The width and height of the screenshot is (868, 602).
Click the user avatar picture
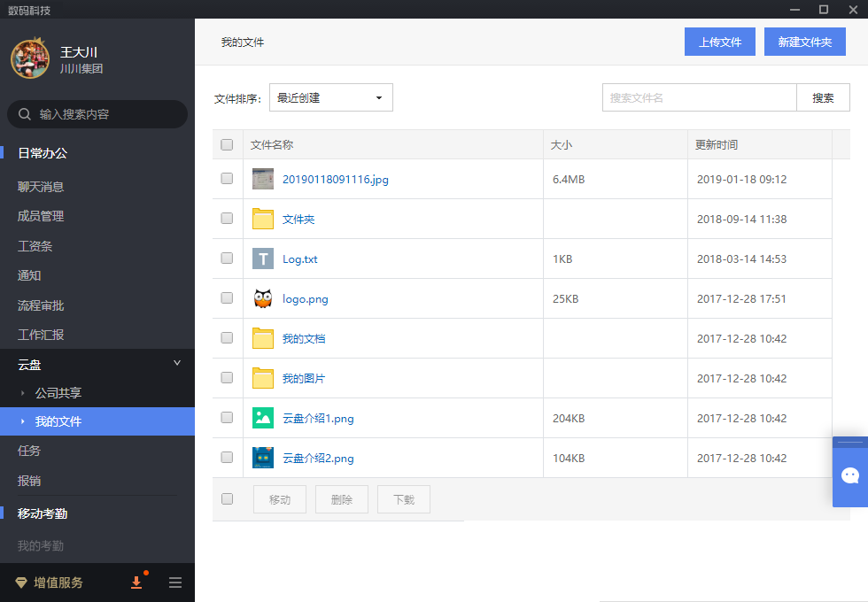pos(30,59)
